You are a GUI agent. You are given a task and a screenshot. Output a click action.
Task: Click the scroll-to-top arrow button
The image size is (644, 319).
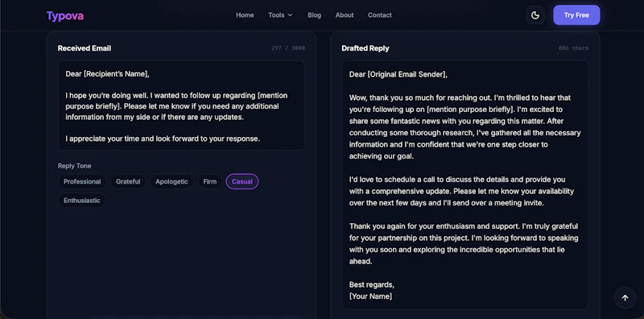click(x=625, y=297)
